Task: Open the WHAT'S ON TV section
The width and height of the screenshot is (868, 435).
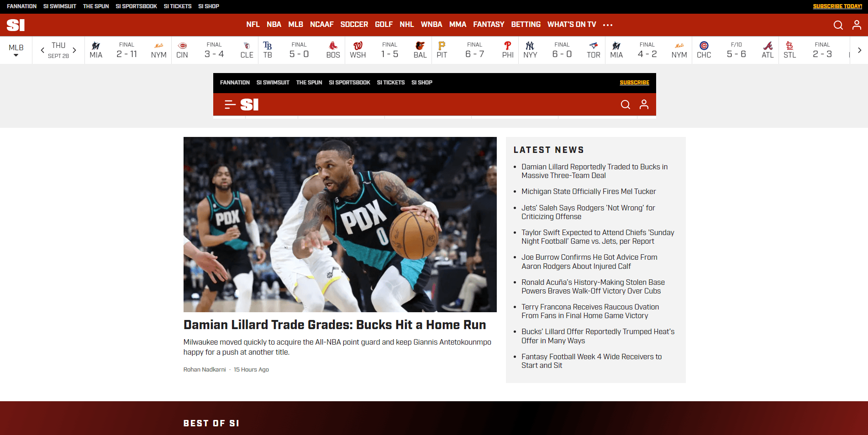Action: pos(572,25)
